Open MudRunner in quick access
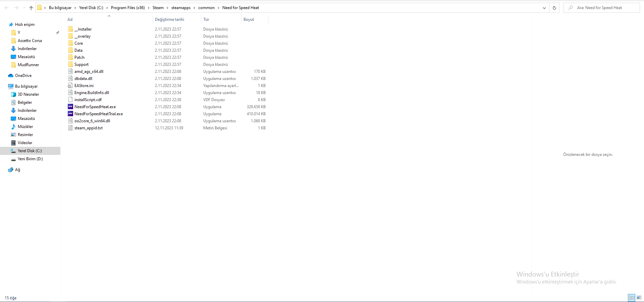This screenshot has width=644, height=302. [x=29, y=65]
